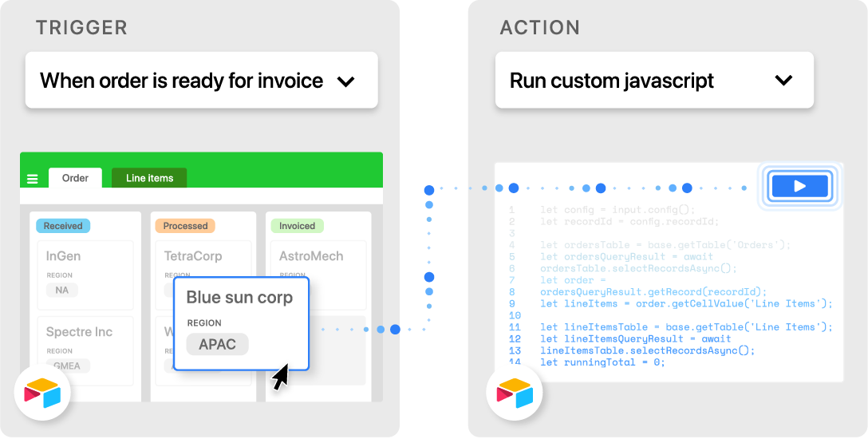Image resolution: width=868 pixels, height=439 pixels.
Task: Click code line with base.getTable('Orders')
Action: 666,245
